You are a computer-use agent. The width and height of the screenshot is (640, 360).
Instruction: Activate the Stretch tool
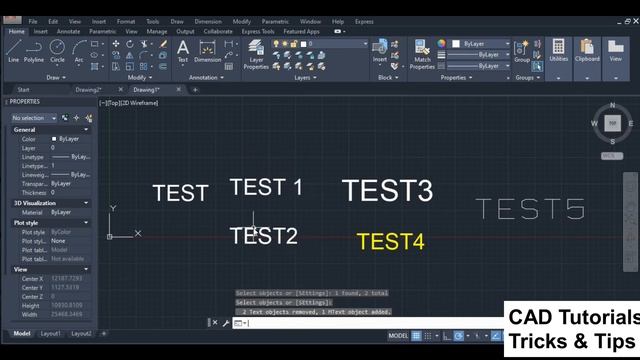coord(116,66)
